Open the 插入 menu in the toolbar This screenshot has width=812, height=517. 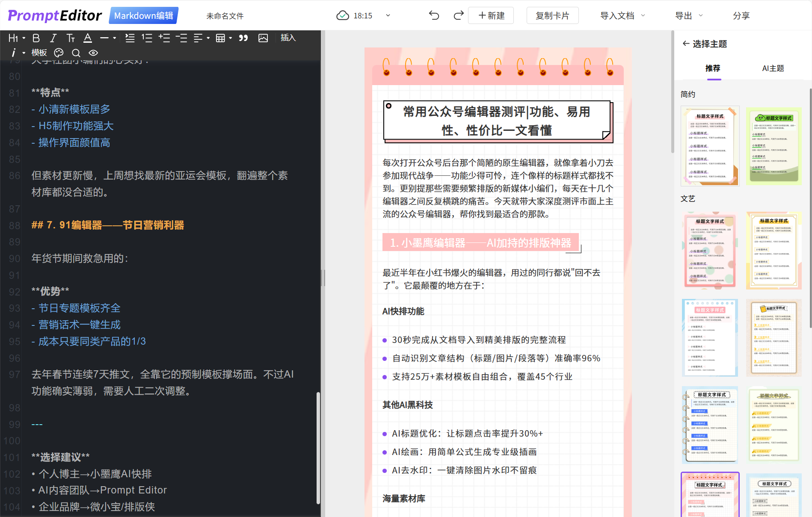click(288, 38)
